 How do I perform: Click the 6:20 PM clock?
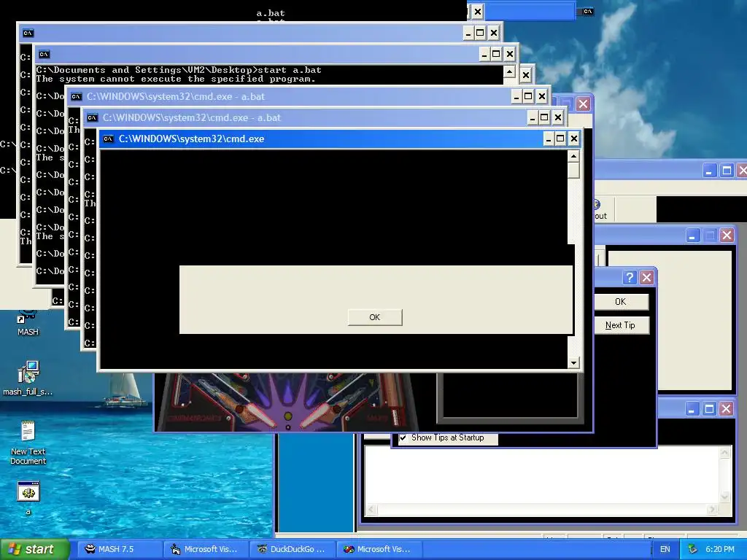[x=720, y=549]
